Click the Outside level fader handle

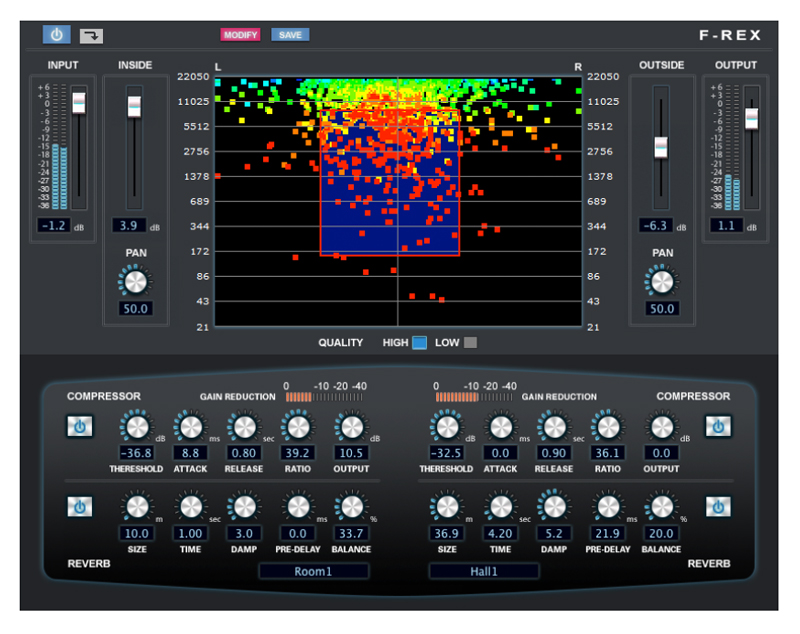[x=661, y=147]
